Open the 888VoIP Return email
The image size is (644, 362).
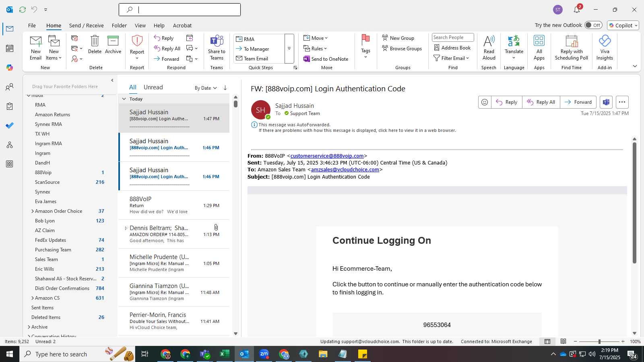coord(174,205)
